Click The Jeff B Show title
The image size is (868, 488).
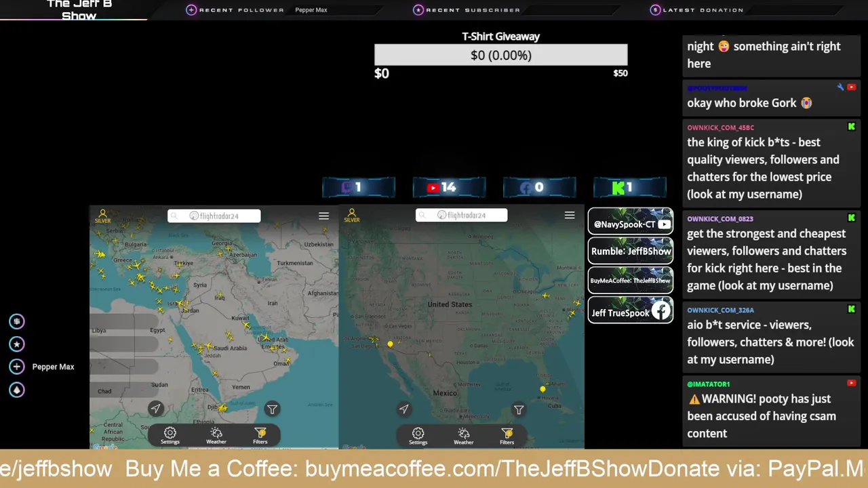point(79,9)
